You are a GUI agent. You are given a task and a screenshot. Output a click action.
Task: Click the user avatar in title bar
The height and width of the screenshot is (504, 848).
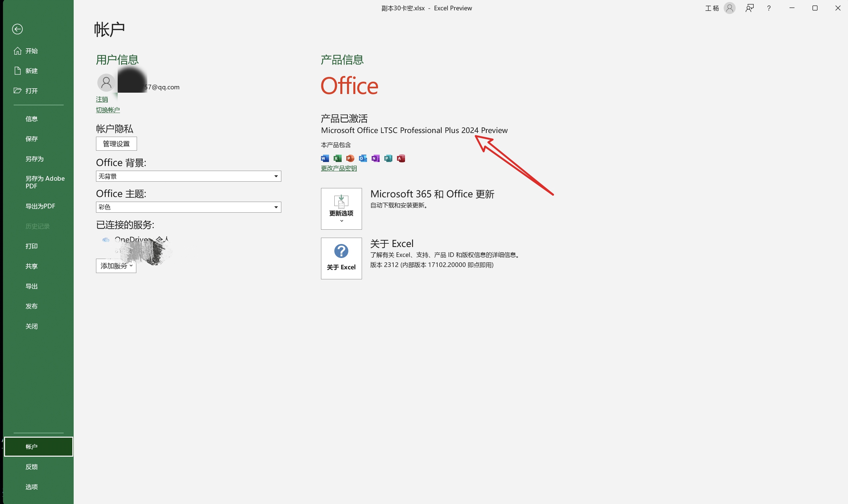(729, 8)
